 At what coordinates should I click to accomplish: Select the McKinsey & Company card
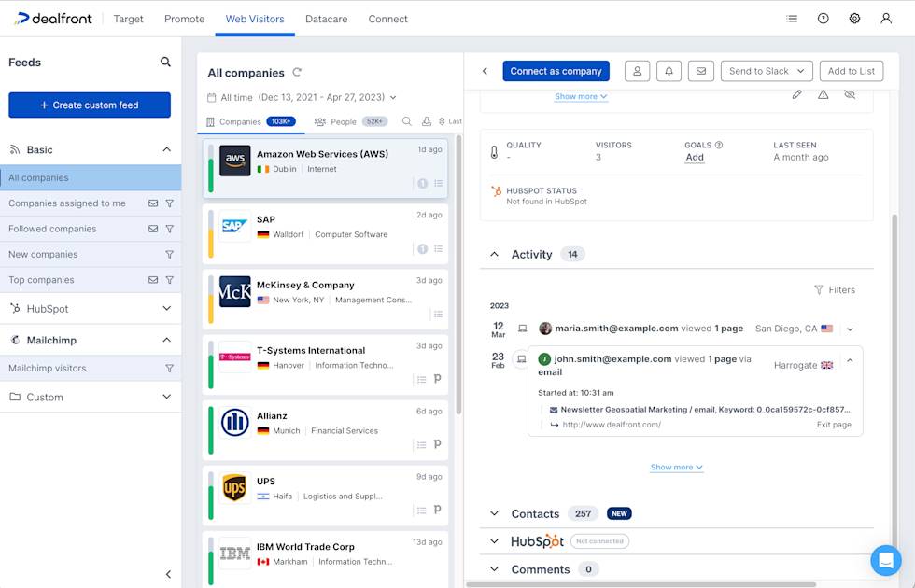point(324,300)
